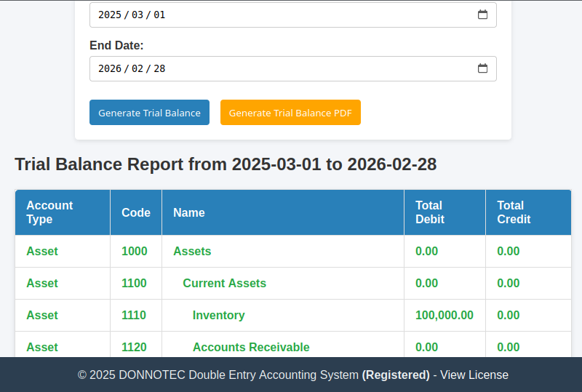Click the Account Type column header
This screenshot has height=392, width=582.
click(63, 212)
